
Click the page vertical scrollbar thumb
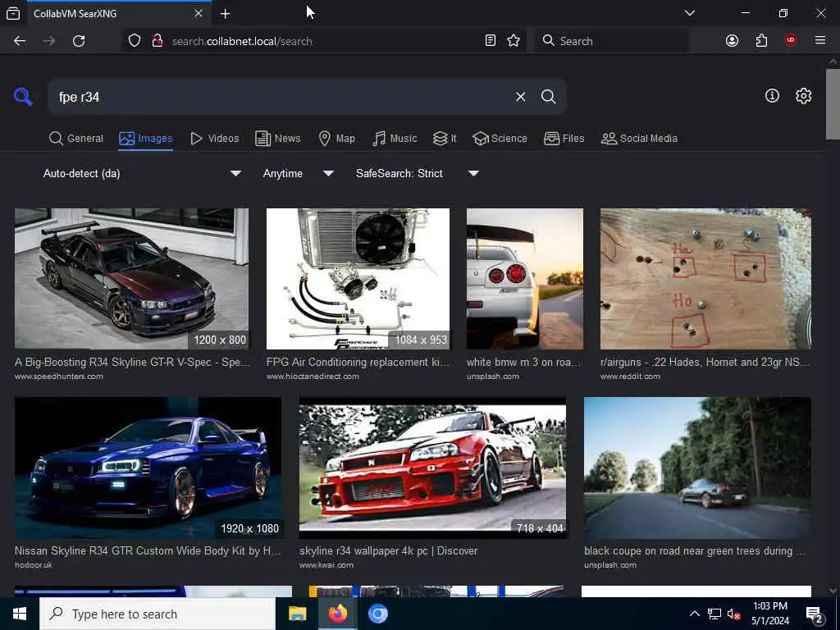[833, 103]
